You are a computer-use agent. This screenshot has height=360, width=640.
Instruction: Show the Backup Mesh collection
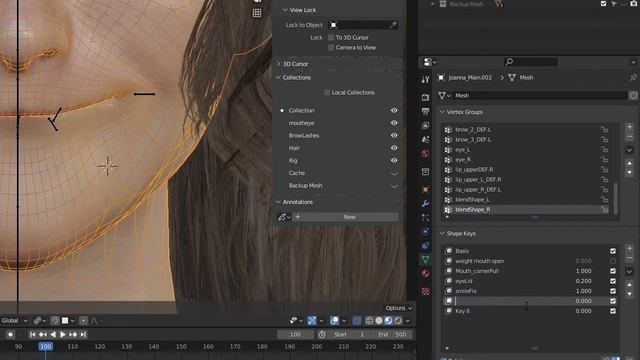click(x=394, y=186)
